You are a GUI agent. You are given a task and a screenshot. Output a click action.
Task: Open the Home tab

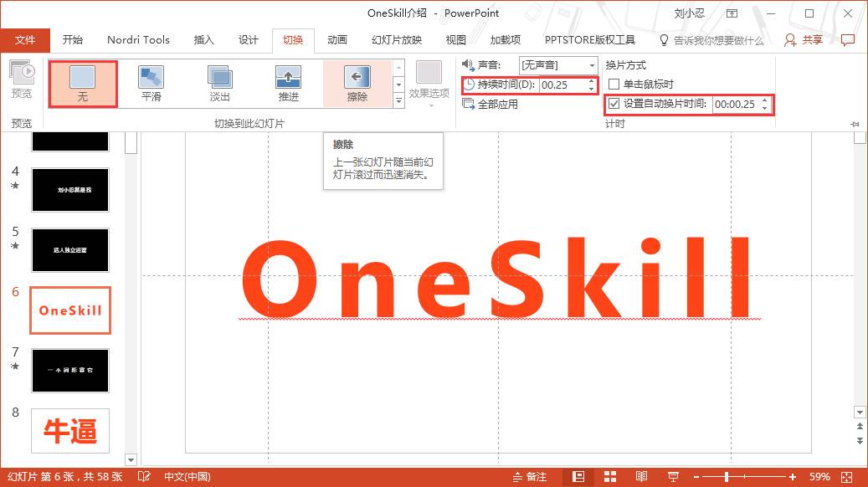(x=73, y=40)
